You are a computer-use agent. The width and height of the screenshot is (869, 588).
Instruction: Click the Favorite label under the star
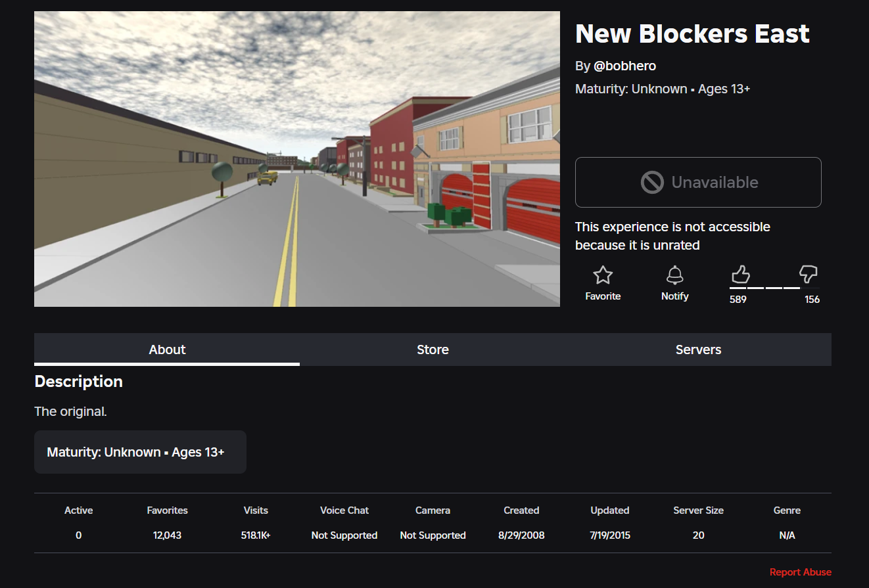pos(603,296)
